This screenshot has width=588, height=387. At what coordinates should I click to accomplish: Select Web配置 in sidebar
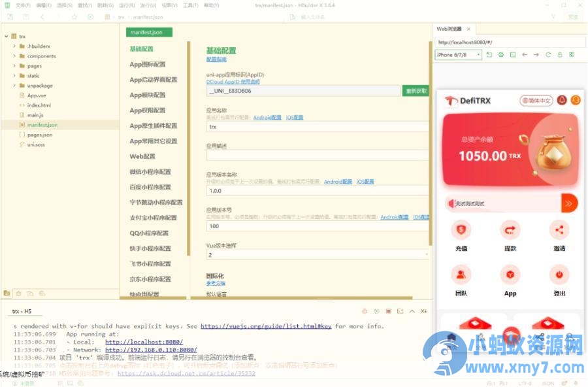pos(142,156)
